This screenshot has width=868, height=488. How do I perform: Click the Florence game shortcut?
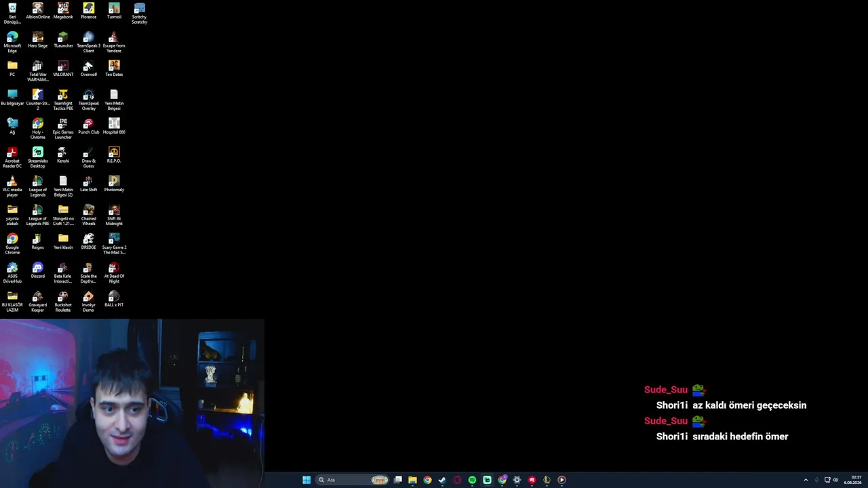point(89,11)
